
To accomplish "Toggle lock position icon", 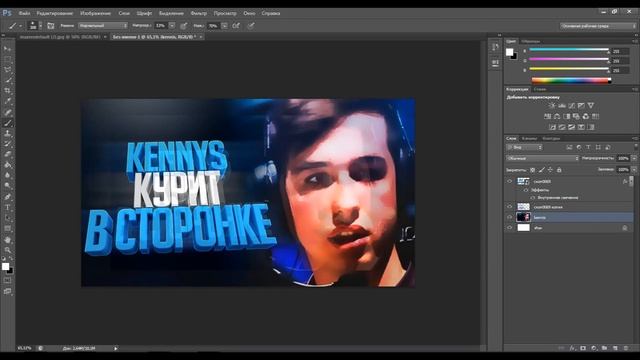I will [x=550, y=170].
